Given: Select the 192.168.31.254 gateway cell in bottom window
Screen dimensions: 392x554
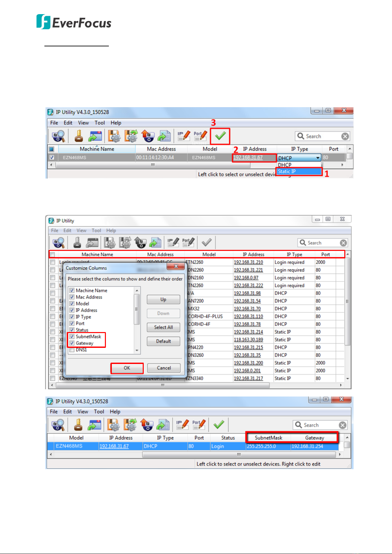Looking at the screenshot, I should [x=314, y=446].
